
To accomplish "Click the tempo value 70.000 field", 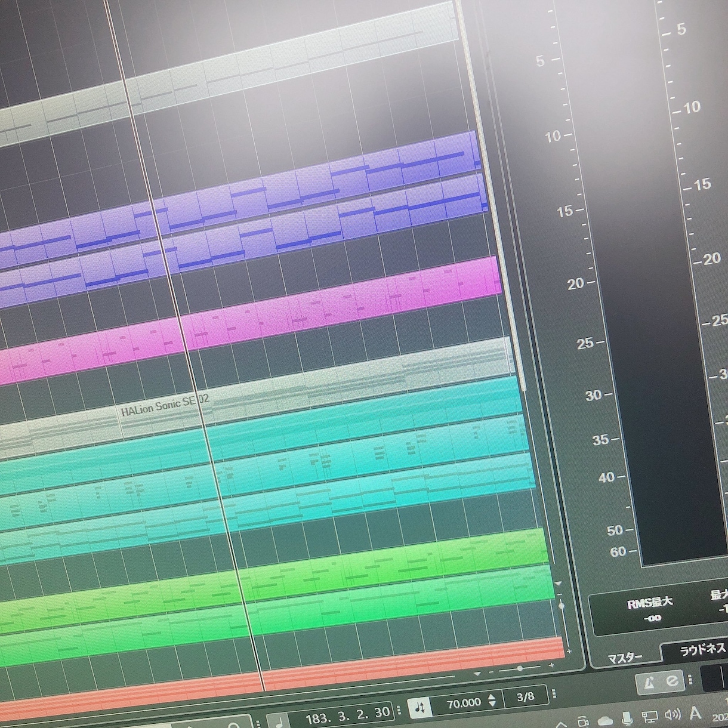I will (x=464, y=703).
